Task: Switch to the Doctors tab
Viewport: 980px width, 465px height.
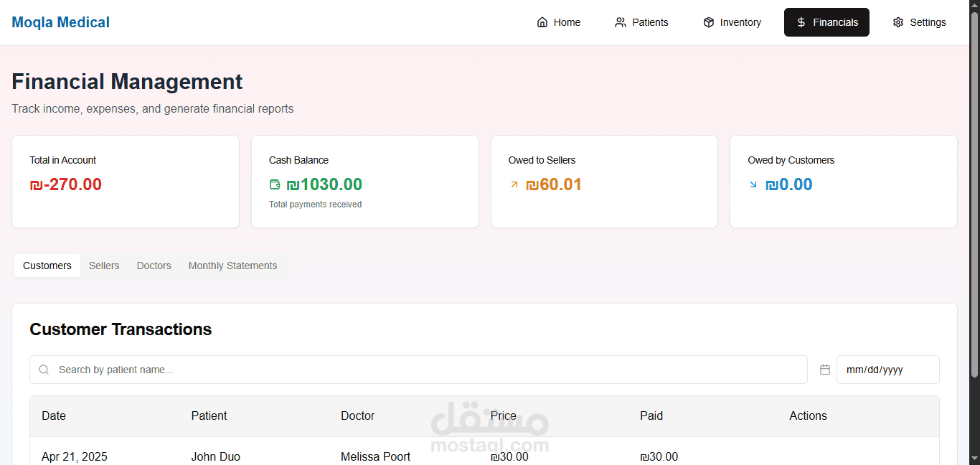Action: (x=154, y=266)
